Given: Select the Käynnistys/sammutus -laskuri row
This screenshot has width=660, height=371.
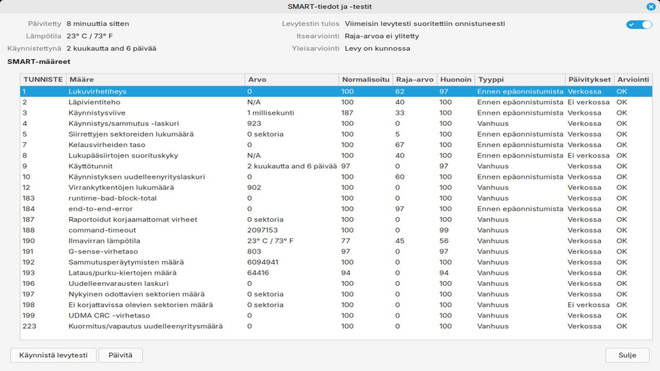Looking at the screenshot, I should (336, 123).
